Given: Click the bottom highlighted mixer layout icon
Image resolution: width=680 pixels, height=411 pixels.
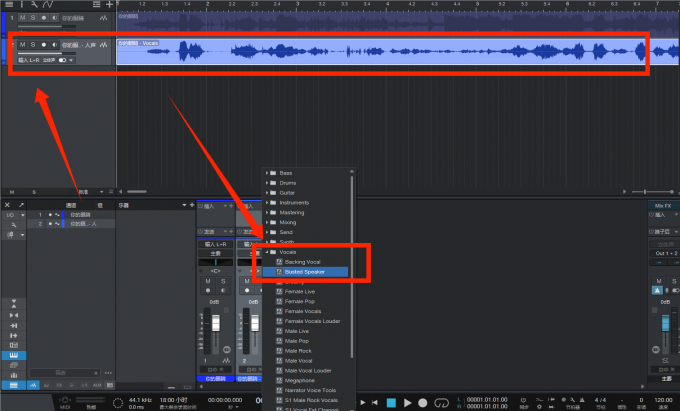Looking at the screenshot, I should [x=13, y=385].
